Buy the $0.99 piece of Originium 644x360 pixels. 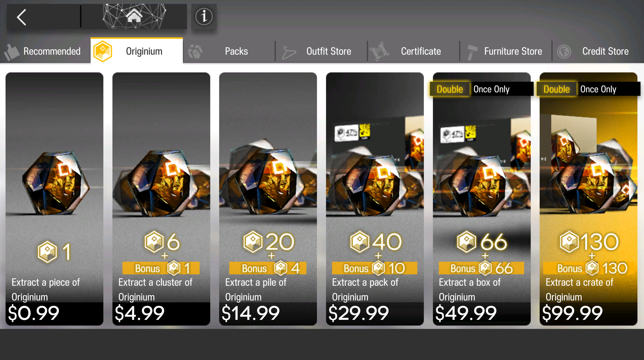coord(54,199)
